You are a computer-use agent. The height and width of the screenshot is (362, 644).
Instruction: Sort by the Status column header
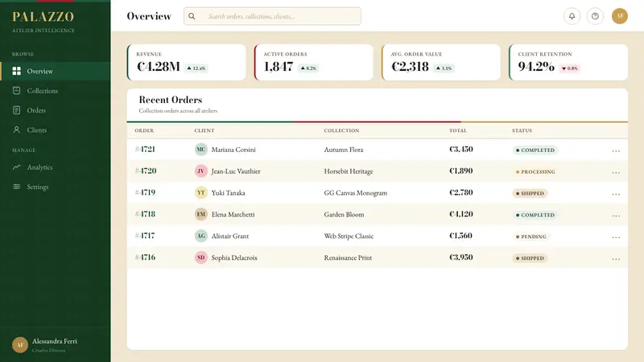tap(522, 130)
